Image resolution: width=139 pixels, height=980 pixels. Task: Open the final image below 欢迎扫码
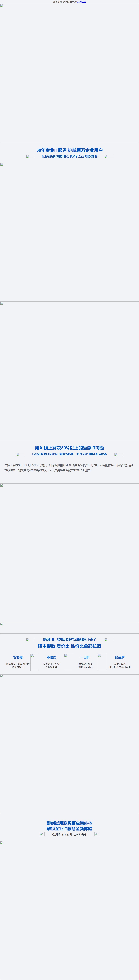point(69,910)
